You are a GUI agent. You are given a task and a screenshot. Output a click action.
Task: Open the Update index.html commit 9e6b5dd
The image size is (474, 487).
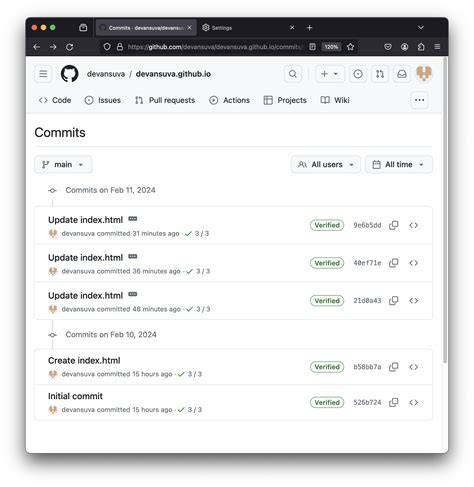(85, 220)
